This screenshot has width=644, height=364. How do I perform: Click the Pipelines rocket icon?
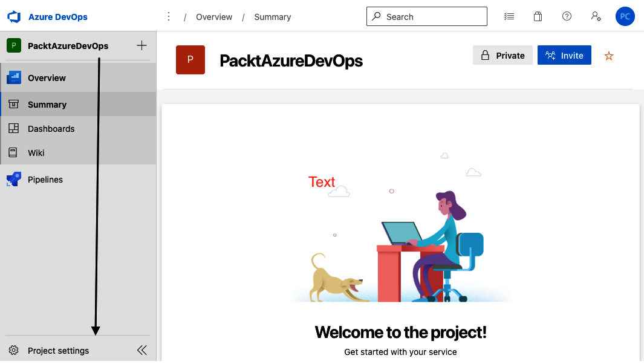(x=14, y=180)
